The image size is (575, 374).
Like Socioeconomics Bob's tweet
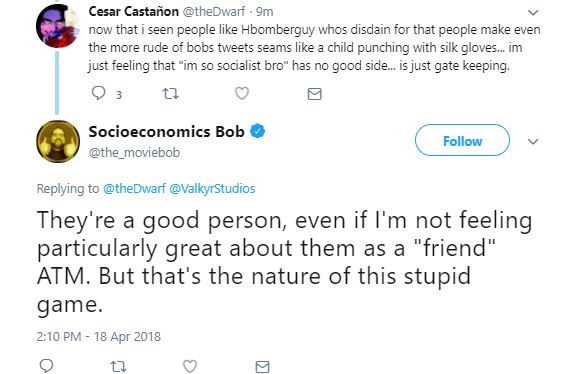(x=190, y=366)
